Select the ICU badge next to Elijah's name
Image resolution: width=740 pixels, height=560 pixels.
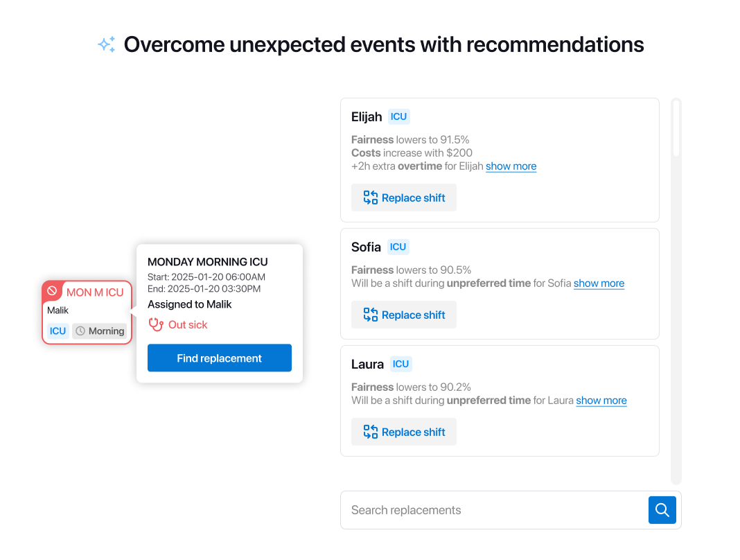point(399,116)
